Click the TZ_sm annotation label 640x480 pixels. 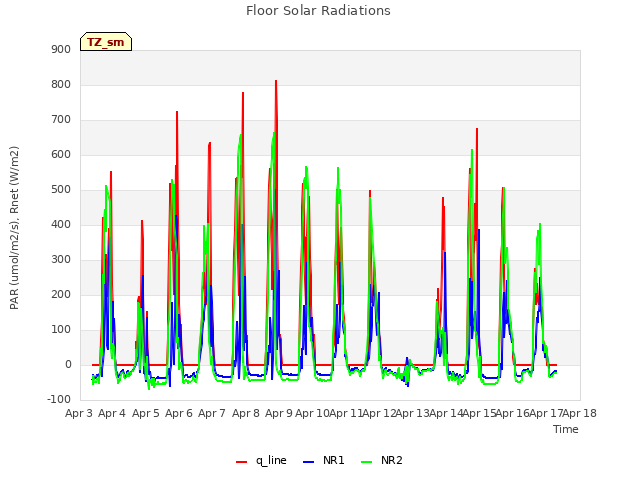tap(106, 42)
